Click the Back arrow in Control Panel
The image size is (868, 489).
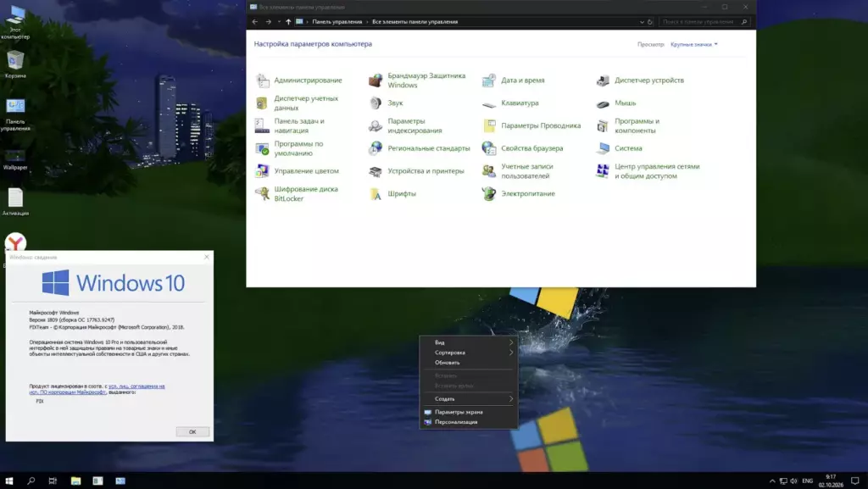point(254,22)
